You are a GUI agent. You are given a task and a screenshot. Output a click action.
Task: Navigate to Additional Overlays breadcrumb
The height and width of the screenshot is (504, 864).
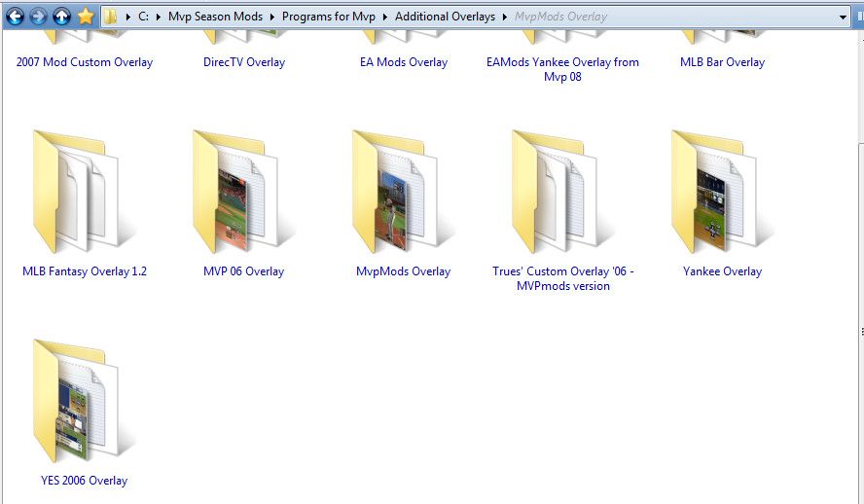click(445, 17)
